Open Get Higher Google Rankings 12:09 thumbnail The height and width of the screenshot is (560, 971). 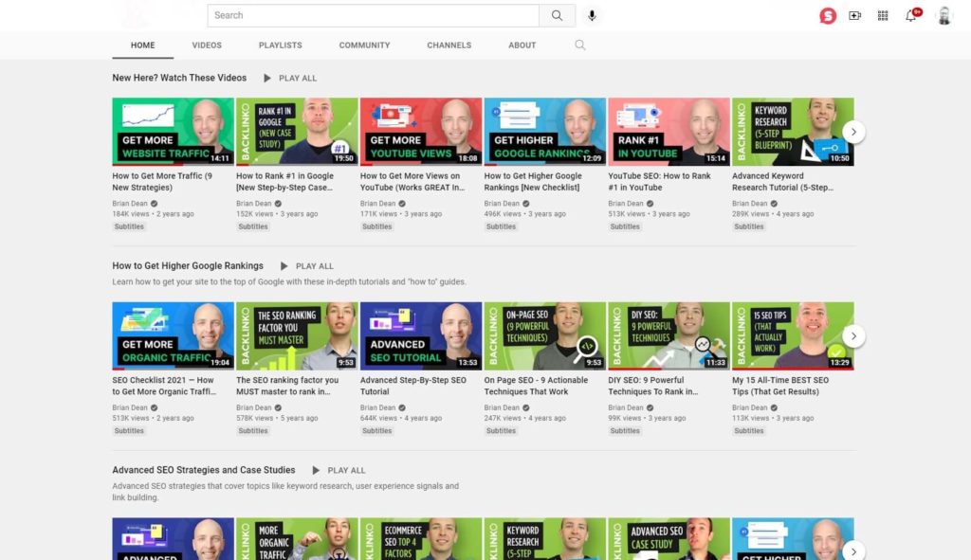coord(545,132)
